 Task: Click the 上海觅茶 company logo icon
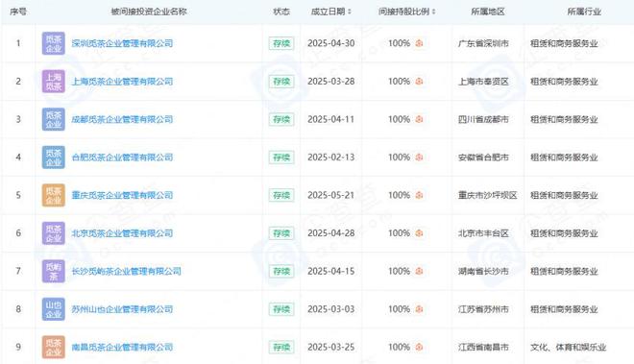pyautogui.click(x=54, y=82)
